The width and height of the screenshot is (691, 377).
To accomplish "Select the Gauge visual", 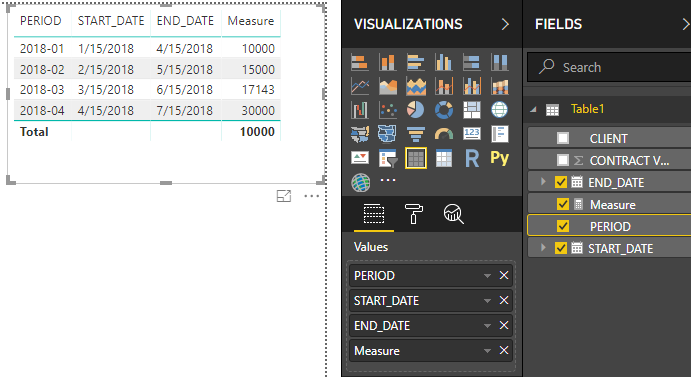I will coord(443,134).
